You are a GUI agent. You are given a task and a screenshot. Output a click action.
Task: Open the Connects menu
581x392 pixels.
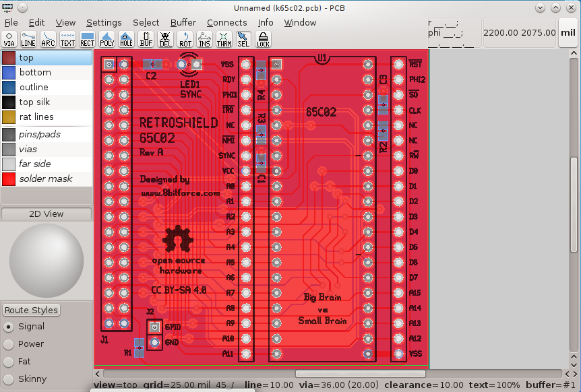tap(226, 23)
